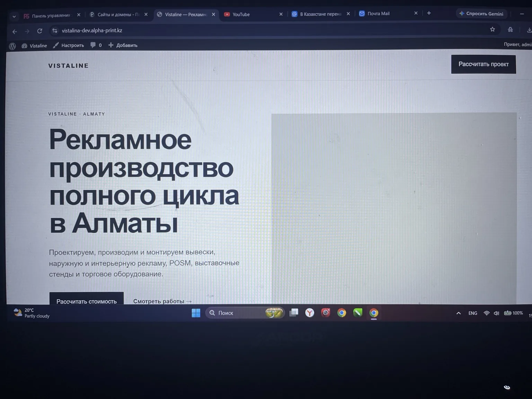The width and height of the screenshot is (532, 399).
Task: Follow the Смотреть работы link
Action: coord(162,301)
